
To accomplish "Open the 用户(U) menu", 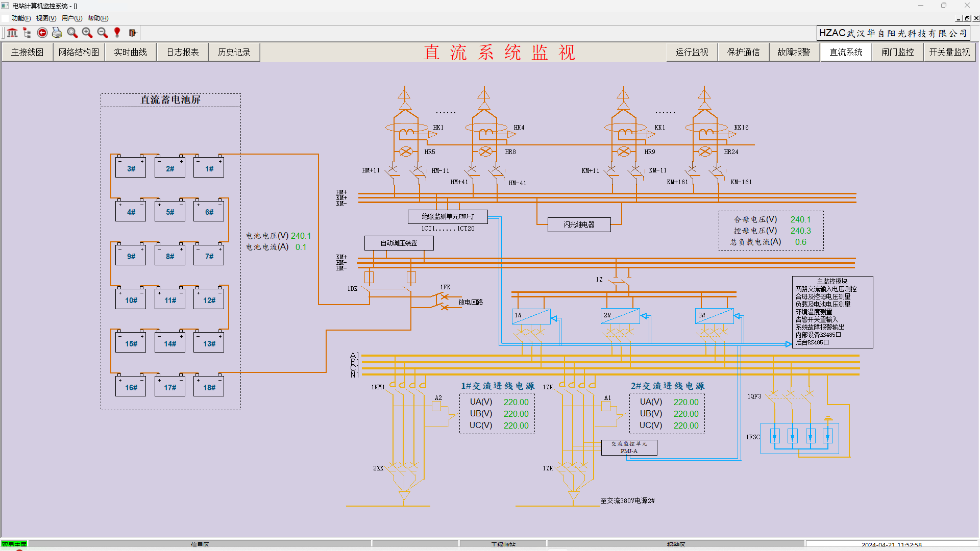I will [x=71, y=18].
